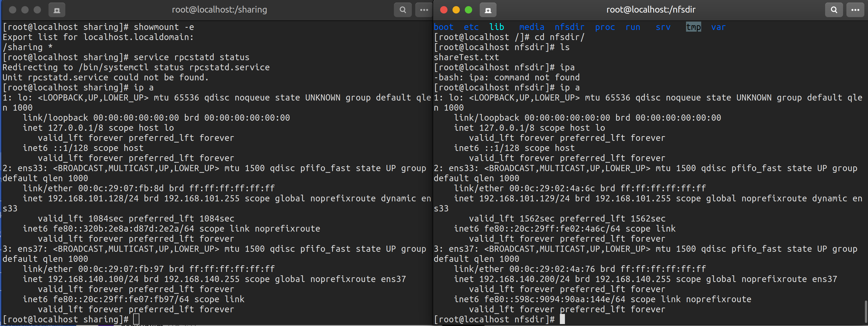The image size is (868, 326).
Task: Click inet6 fe80::598c:9094:90aa:144e/64 address
Action: (x=555, y=299)
